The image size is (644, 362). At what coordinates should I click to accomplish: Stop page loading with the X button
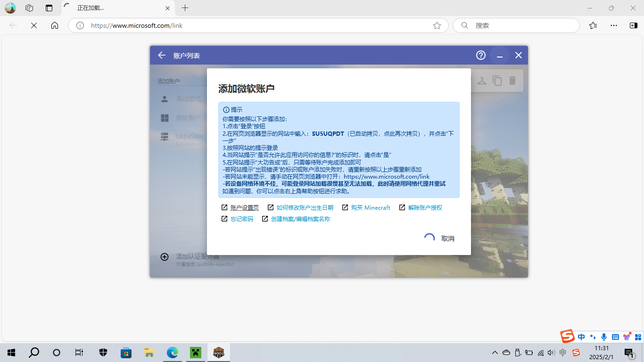(x=34, y=25)
